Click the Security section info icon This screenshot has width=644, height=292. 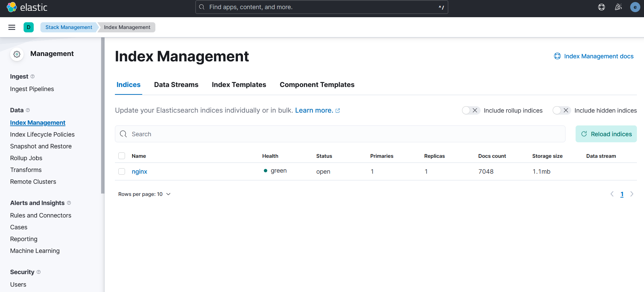click(x=39, y=272)
